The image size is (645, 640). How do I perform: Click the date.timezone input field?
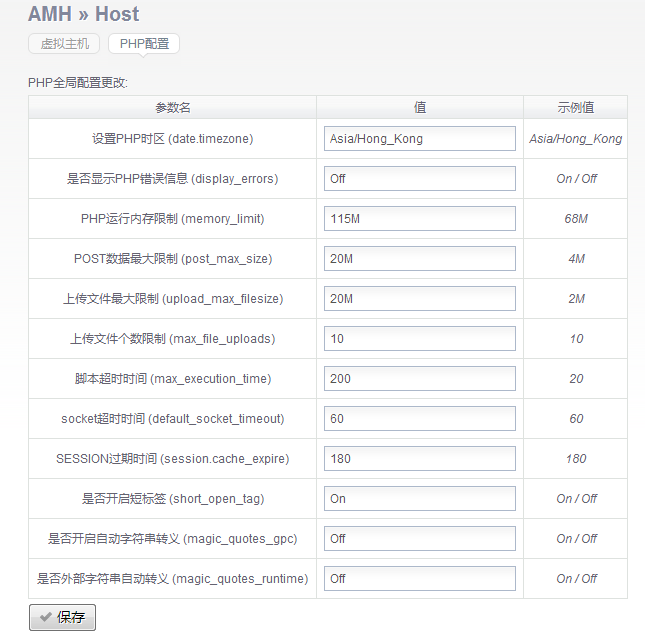[419, 139]
